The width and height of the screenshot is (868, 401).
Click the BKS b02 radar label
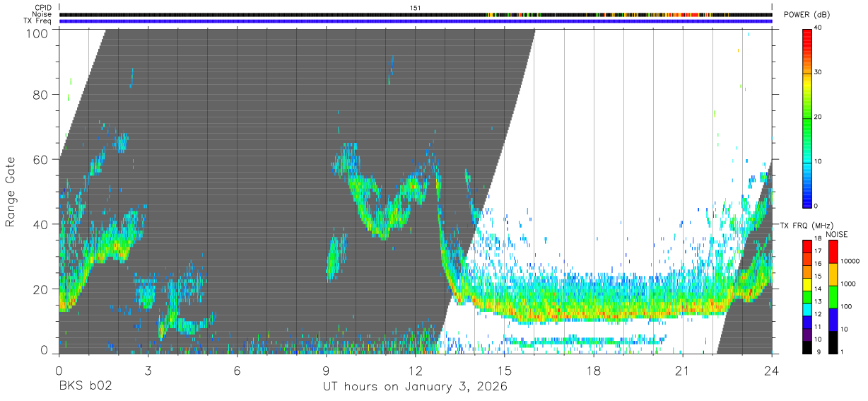(x=85, y=387)
